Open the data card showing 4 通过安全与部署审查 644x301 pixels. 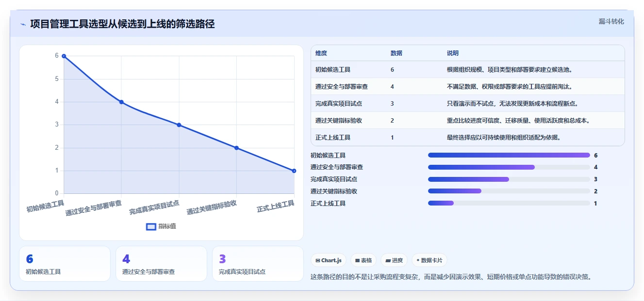click(161, 264)
